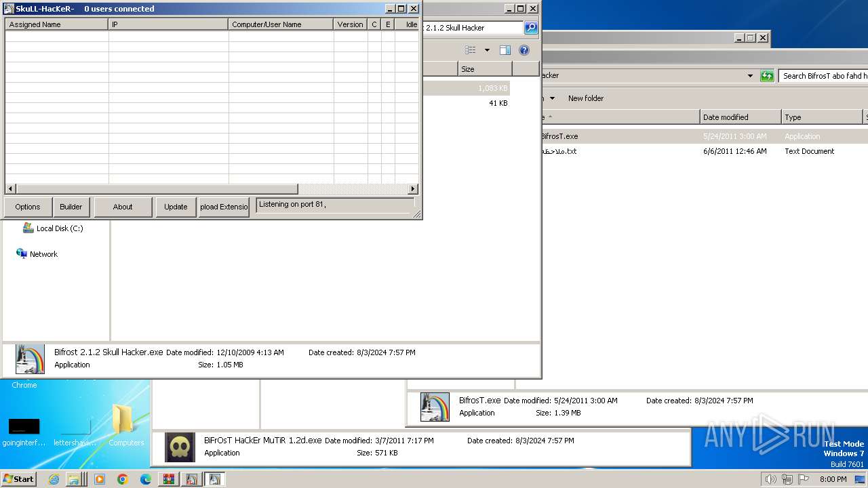Switch to the active Bifrost taskbar item
The image size is (868, 488).
coord(215,479)
